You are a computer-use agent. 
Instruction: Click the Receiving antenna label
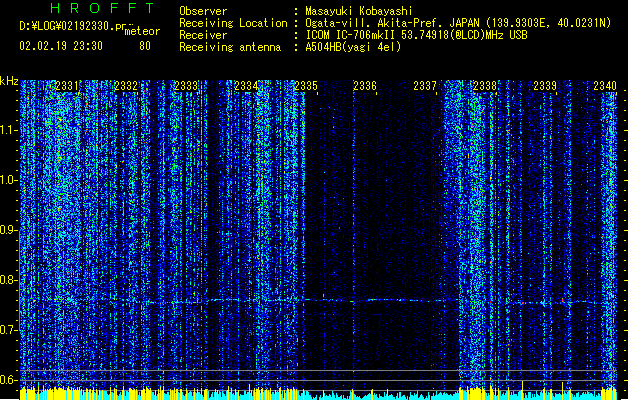[230, 47]
